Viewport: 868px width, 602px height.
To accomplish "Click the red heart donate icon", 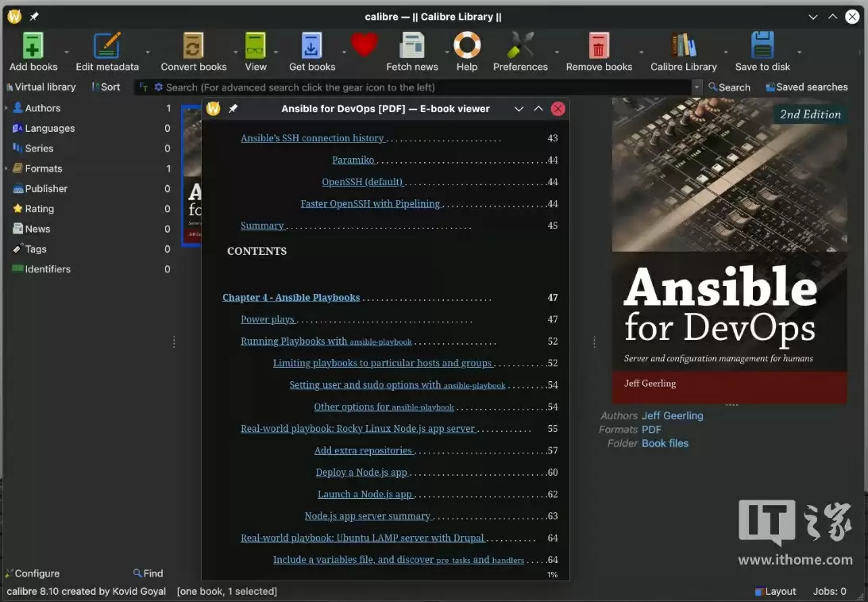I will coord(365,44).
